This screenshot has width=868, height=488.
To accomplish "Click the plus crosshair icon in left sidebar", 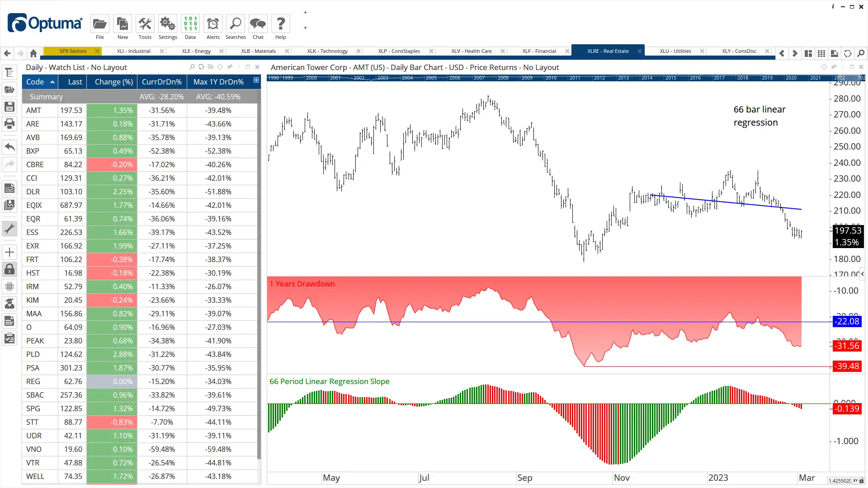I will pos(9,252).
